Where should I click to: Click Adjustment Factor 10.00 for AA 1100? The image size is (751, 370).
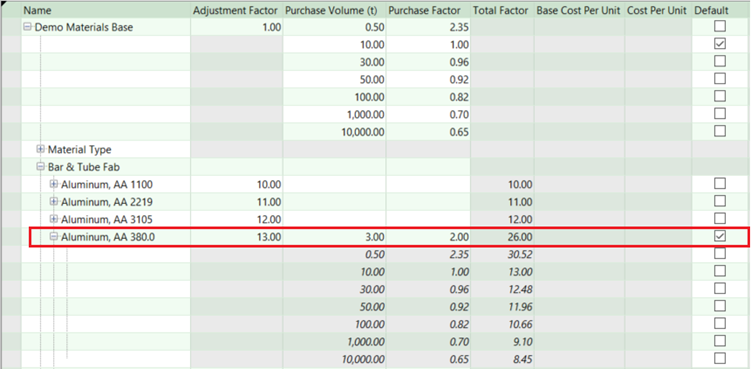click(237, 185)
